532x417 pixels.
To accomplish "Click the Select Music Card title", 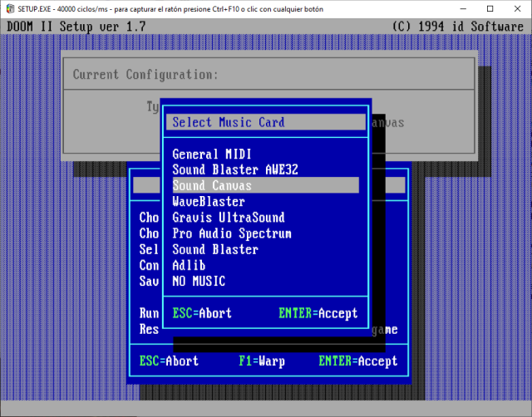I will click(x=229, y=122).
